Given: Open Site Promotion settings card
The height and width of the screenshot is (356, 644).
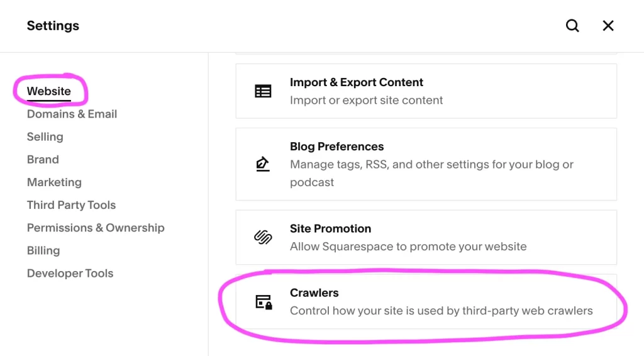Looking at the screenshot, I should [x=426, y=237].
